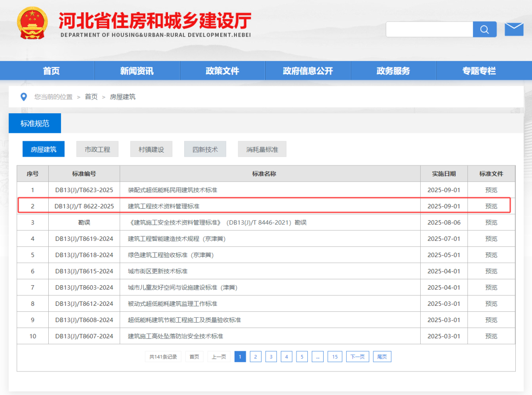Click 预览 for DB13(J)/T8615-2024
Screen dimensions: 532x395
pyautogui.click(x=491, y=271)
